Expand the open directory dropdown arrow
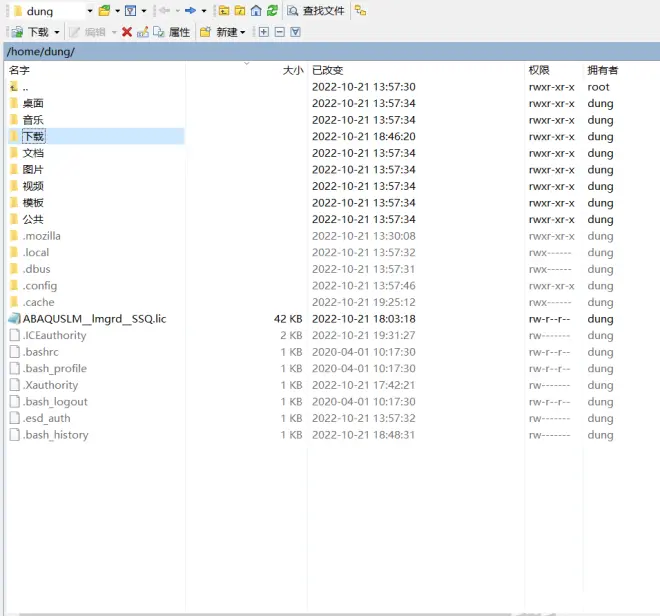660x616 pixels. [117, 11]
